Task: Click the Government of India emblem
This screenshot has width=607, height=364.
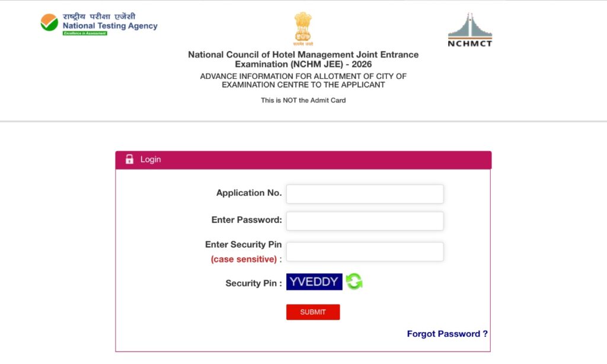Action: (303, 28)
